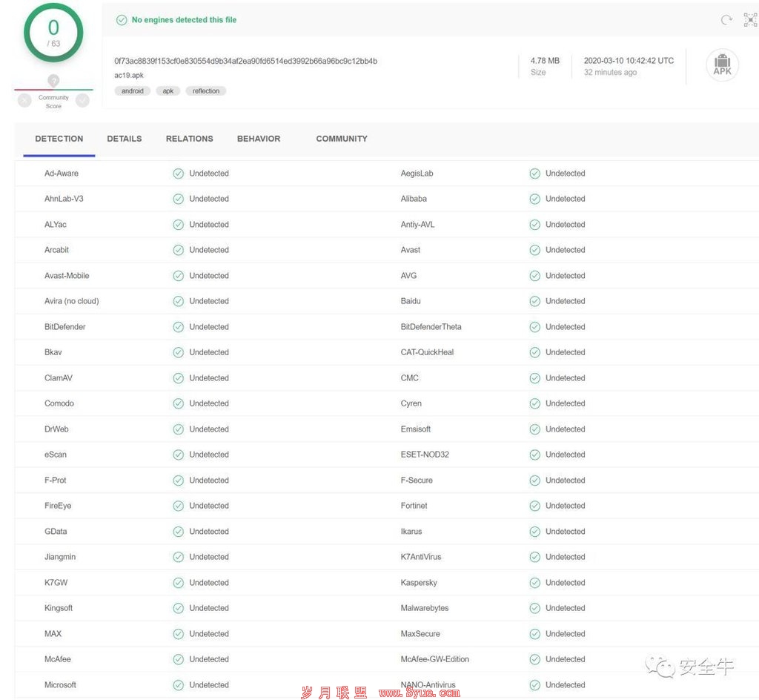Viewport: 759px width, 700px height.
Task: Click the 'FireEye' engine name
Action: click(x=58, y=506)
